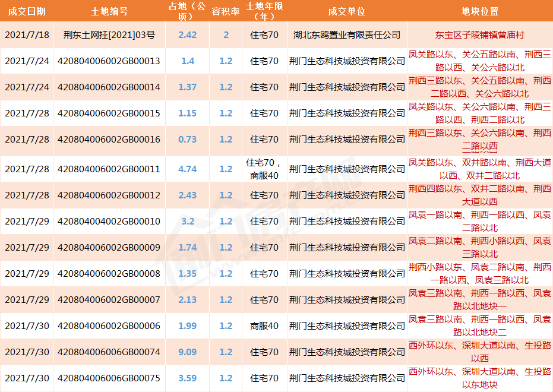
Task: Select company 湖北东鸥置业有限责任公司
Action: click(x=346, y=35)
